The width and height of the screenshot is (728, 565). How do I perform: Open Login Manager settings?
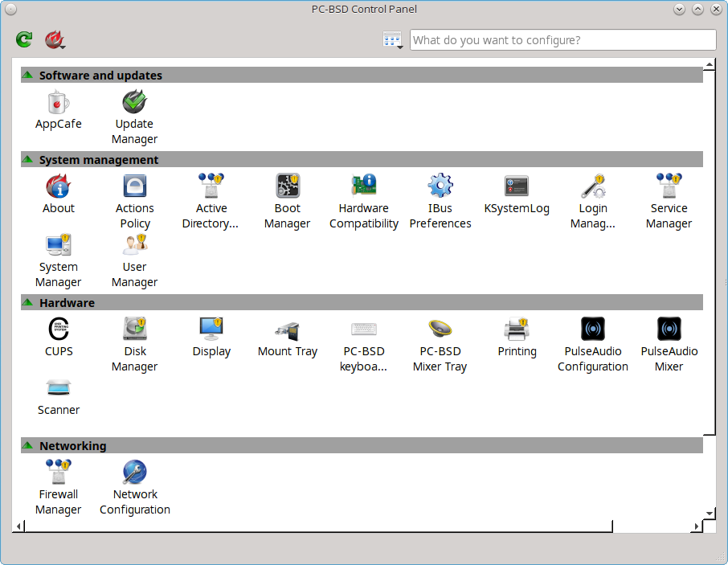point(593,202)
